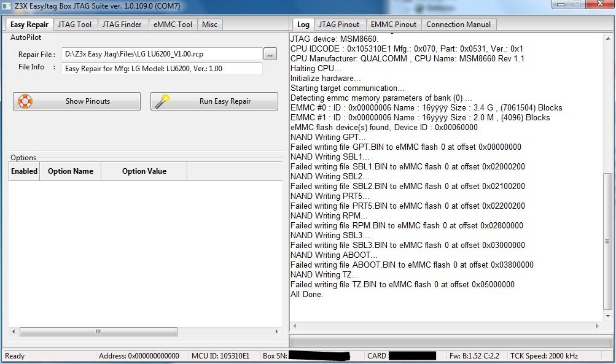Click the Options table left scroll arrow
This screenshot has height=364, width=616.
[x=14, y=332]
